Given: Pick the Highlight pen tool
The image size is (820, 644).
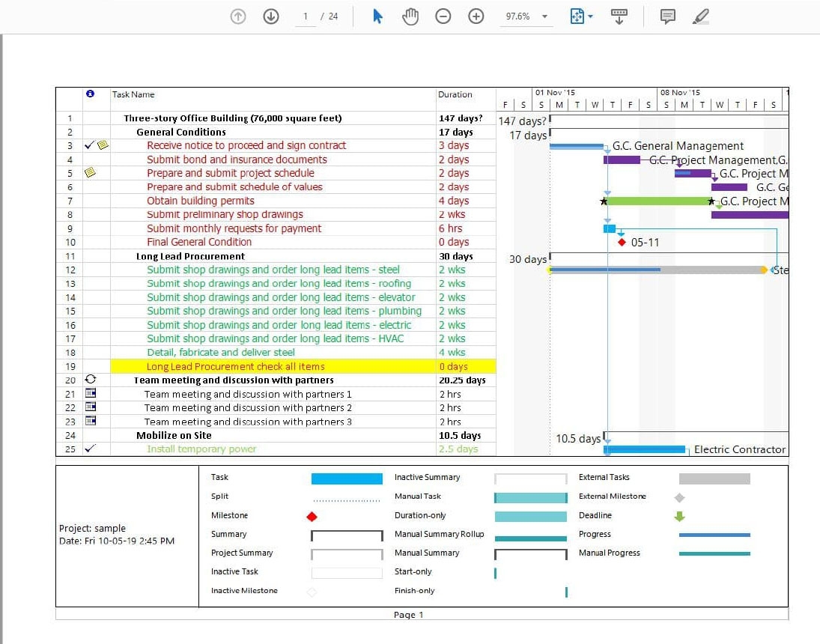Looking at the screenshot, I should 700,16.
